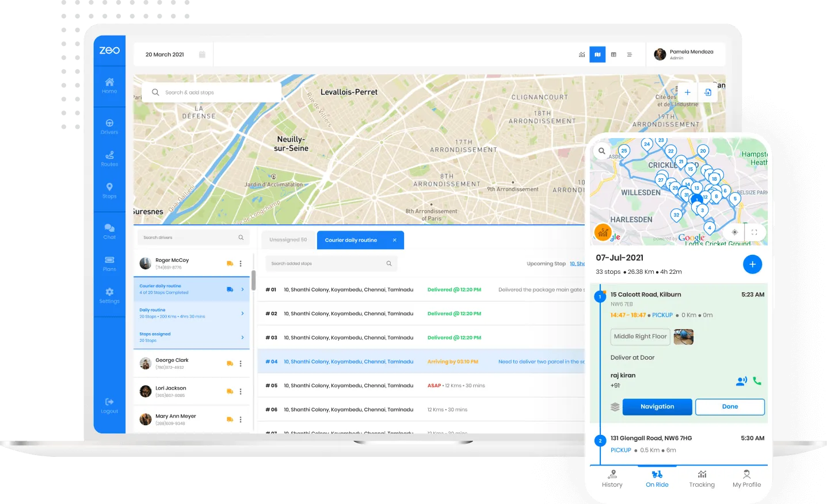Click the plus button on desktop map
The image size is (827, 504).
687,92
